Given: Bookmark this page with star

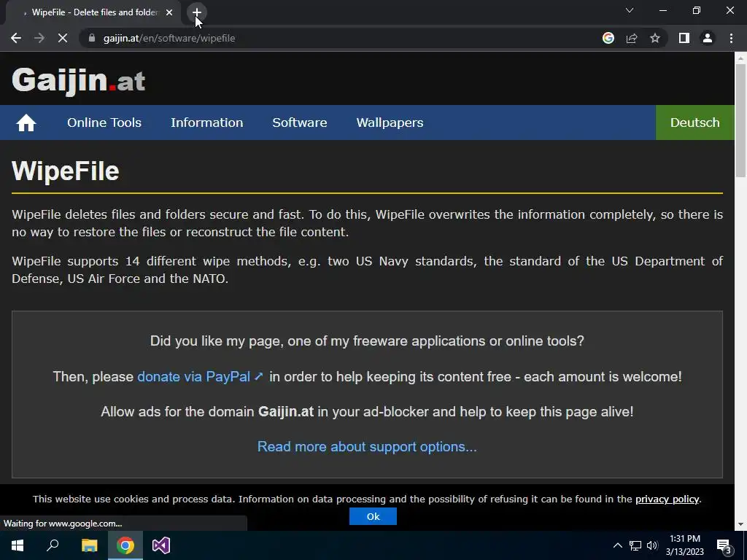Looking at the screenshot, I should click(655, 38).
